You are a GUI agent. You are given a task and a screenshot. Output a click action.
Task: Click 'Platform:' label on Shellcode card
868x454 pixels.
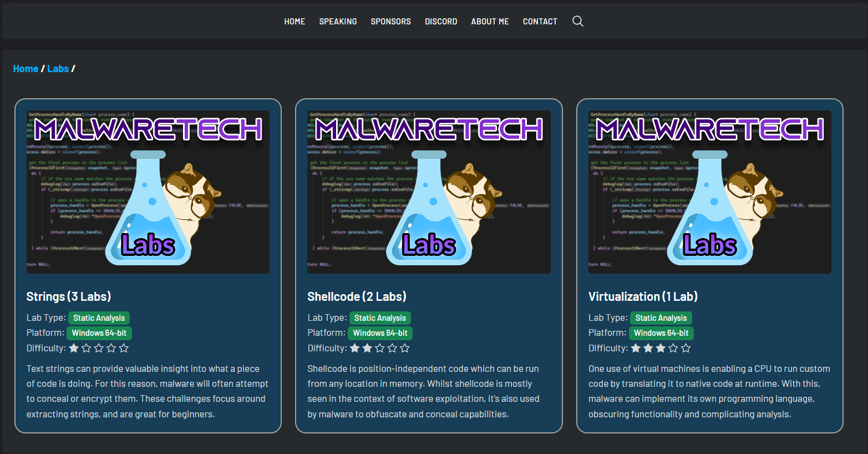click(x=326, y=332)
